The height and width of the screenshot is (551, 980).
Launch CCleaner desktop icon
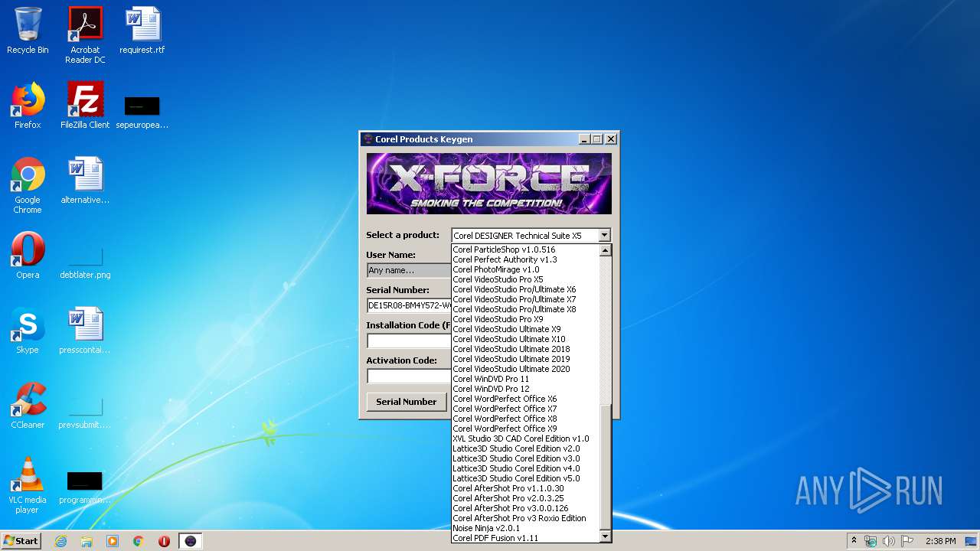tap(28, 406)
